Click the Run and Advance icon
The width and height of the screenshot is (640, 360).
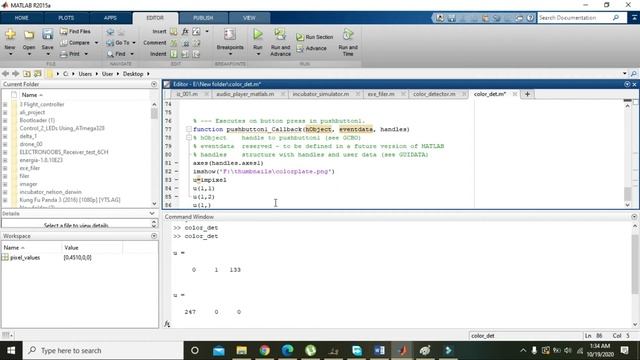click(x=280, y=34)
